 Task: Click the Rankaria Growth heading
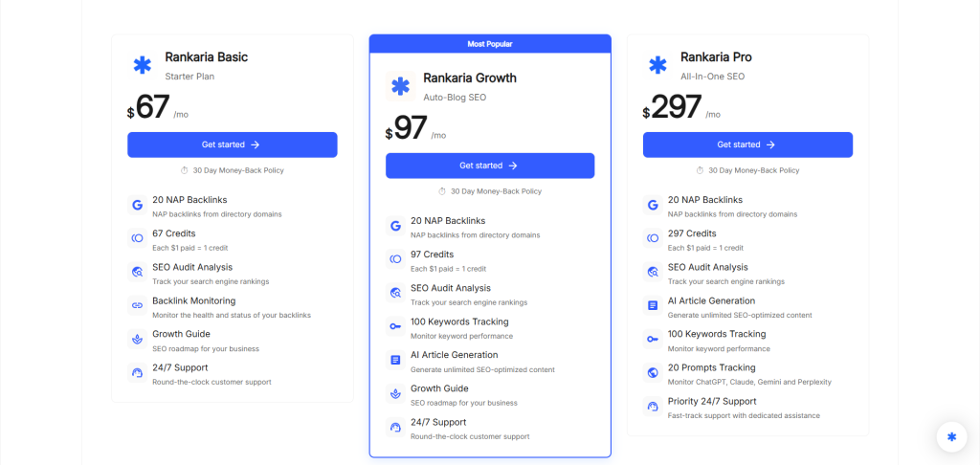(x=470, y=78)
